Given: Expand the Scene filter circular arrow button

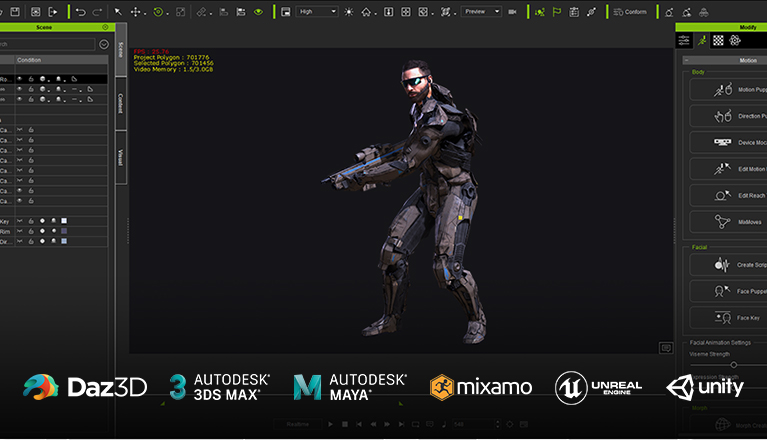Looking at the screenshot, I should (x=104, y=44).
